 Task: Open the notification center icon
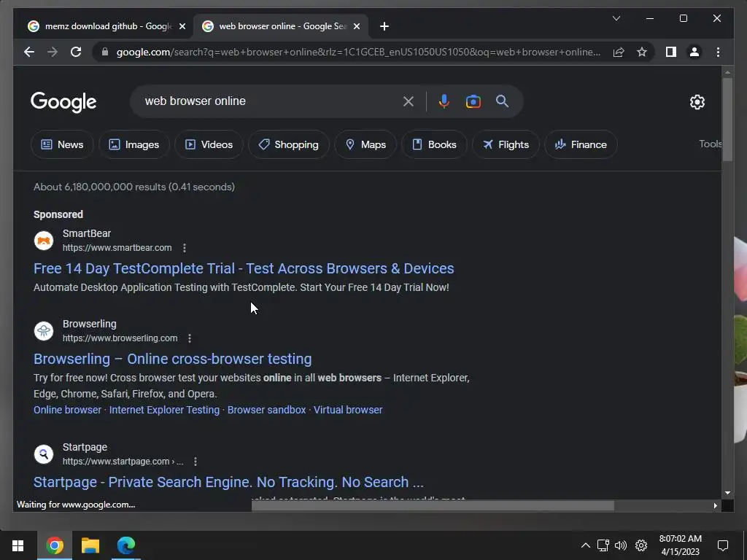(723, 545)
